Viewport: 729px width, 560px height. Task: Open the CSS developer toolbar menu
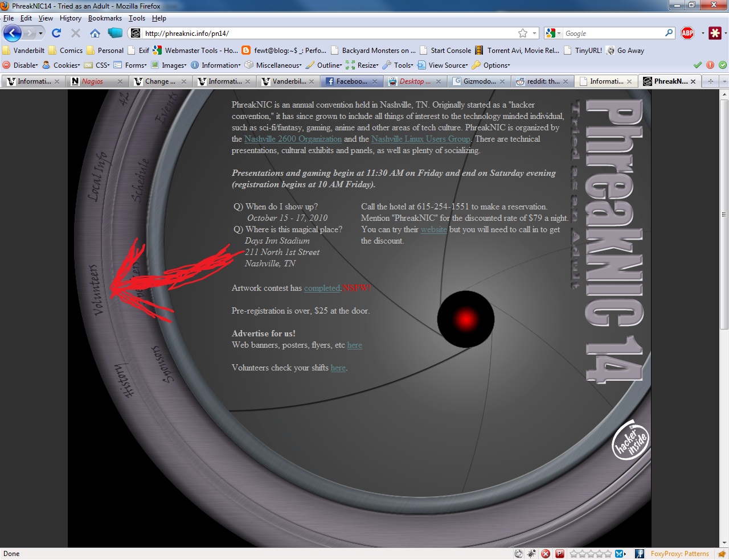97,65
